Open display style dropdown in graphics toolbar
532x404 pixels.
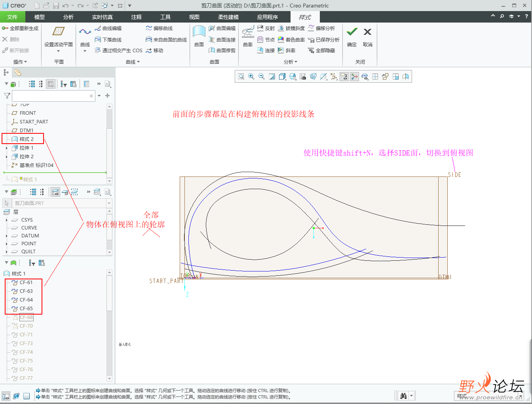coord(282,77)
